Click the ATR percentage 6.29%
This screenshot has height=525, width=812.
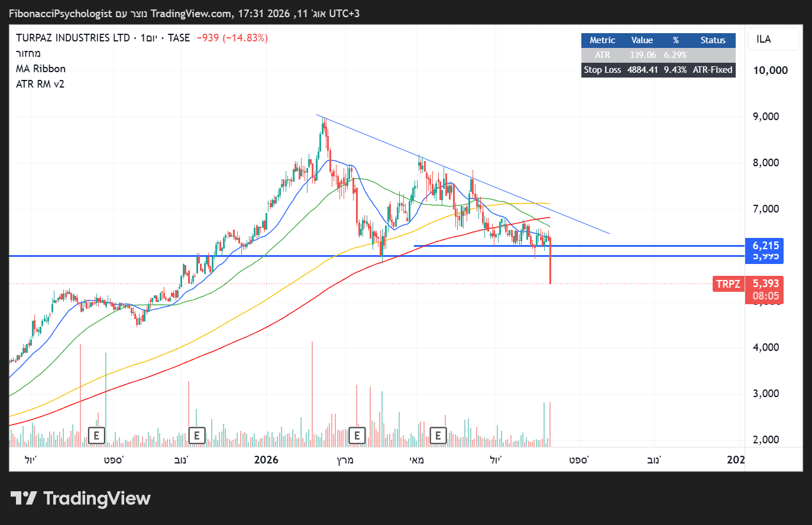(x=675, y=55)
